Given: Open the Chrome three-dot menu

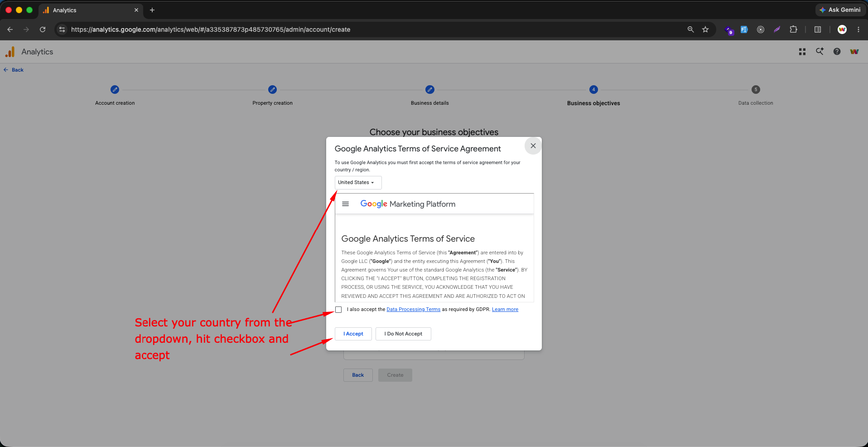Looking at the screenshot, I should tap(858, 29).
